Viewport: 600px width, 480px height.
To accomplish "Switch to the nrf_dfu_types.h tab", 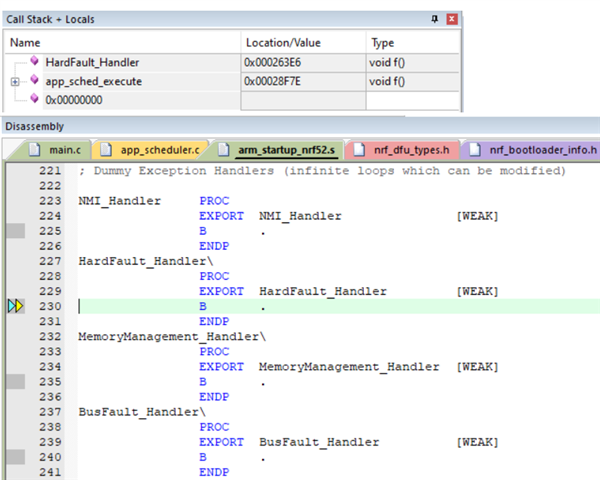I will 410,150.
